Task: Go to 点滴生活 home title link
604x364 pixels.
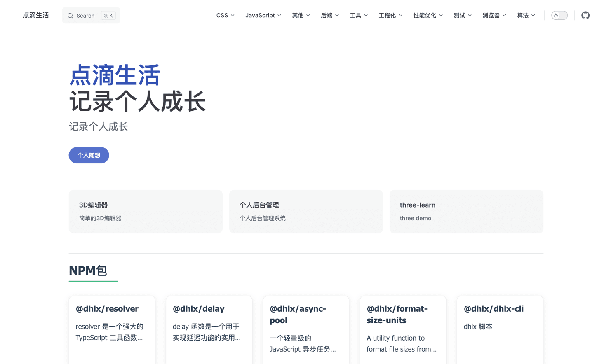Action: click(x=36, y=16)
